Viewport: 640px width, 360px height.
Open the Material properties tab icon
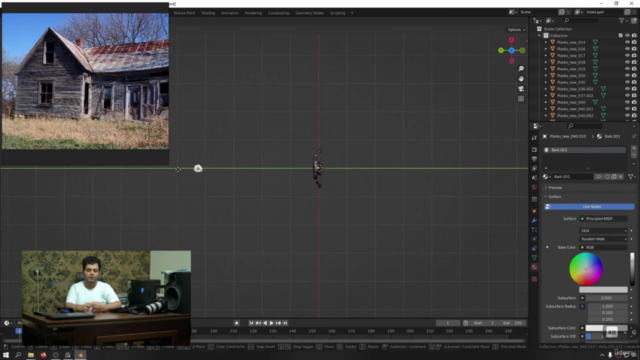(x=534, y=267)
